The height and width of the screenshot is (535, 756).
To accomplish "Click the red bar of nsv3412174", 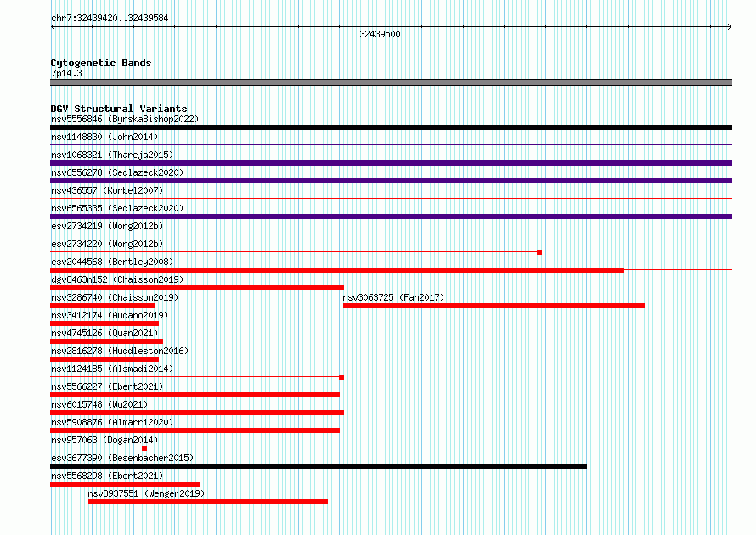I will [x=104, y=324].
